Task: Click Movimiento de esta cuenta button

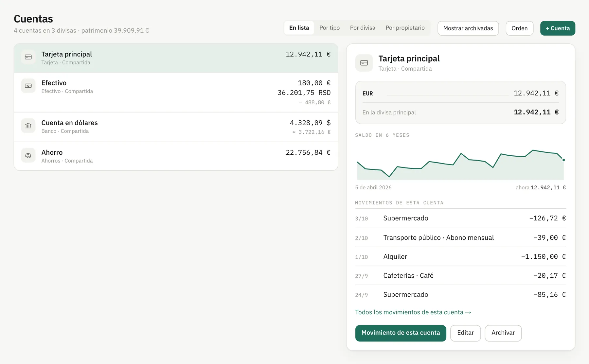Action: pyautogui.click(x=401, y=333)
